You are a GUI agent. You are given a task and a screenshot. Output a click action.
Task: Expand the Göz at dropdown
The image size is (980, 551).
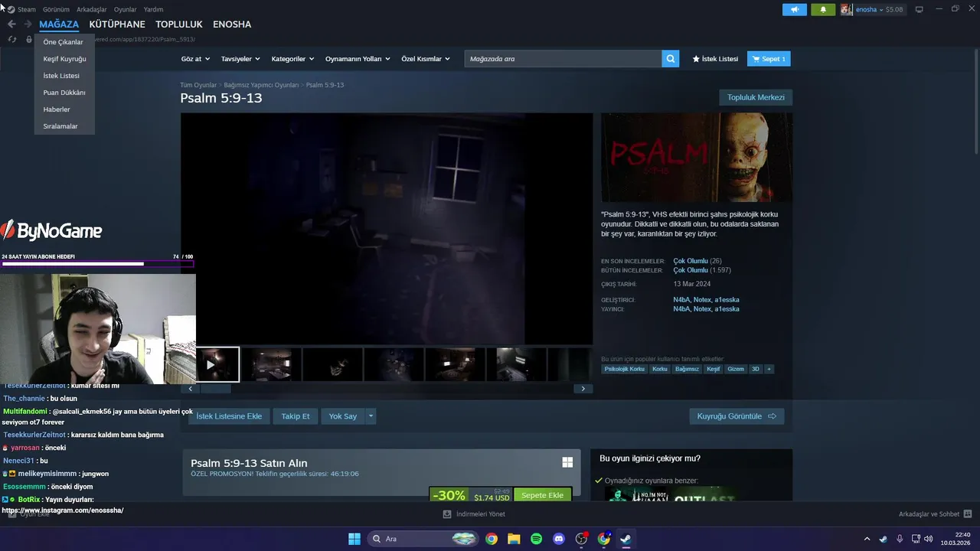(194, 59)
